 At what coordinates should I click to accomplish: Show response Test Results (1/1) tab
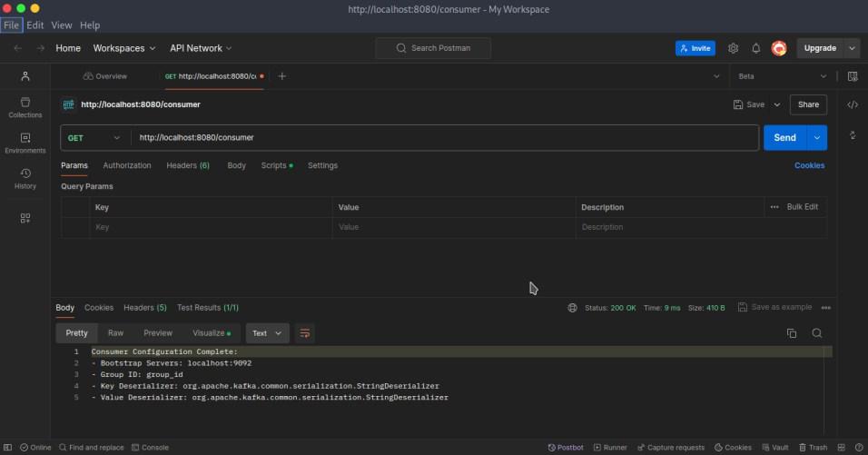(208, 308)
